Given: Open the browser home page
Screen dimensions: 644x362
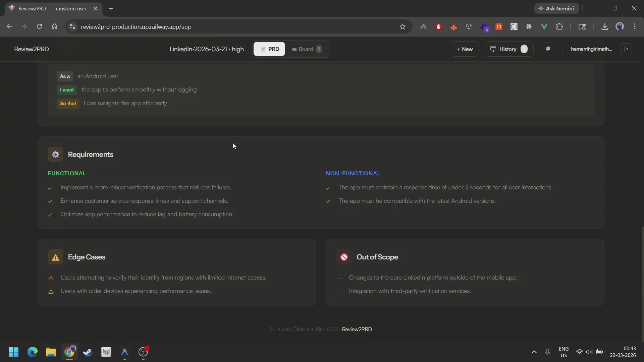Looking at the screenshot, I should tap(54, 26).
